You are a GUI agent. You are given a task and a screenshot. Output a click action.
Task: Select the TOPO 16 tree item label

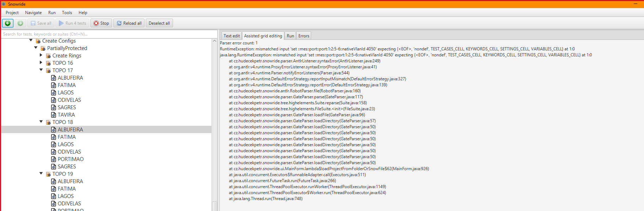[x=63, y=63]
